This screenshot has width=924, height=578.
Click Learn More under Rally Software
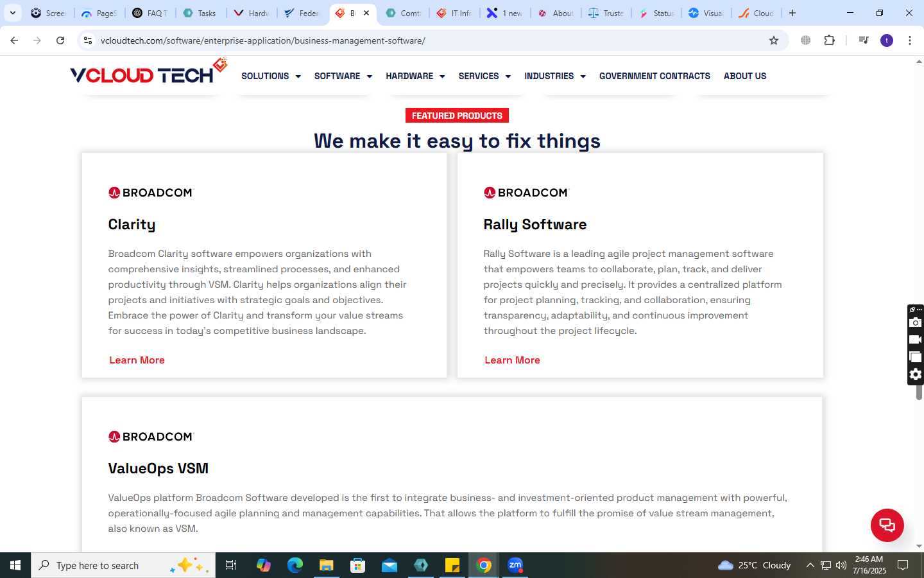pos(512,360)
